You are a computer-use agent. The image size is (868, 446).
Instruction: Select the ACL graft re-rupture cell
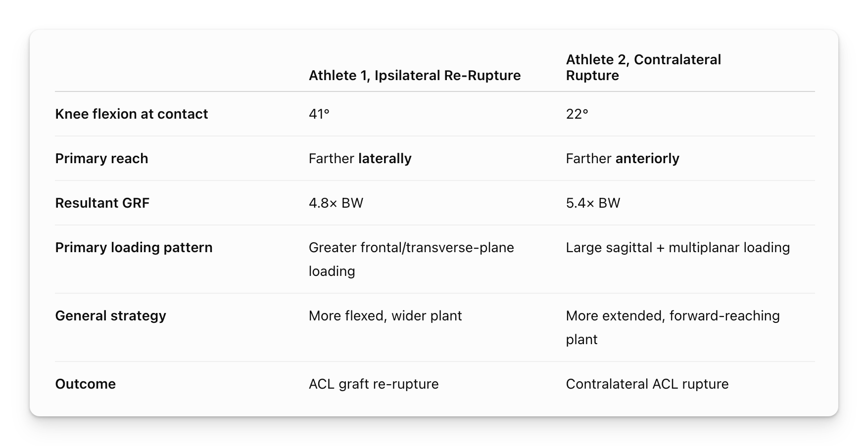click(x=374, y=384)
